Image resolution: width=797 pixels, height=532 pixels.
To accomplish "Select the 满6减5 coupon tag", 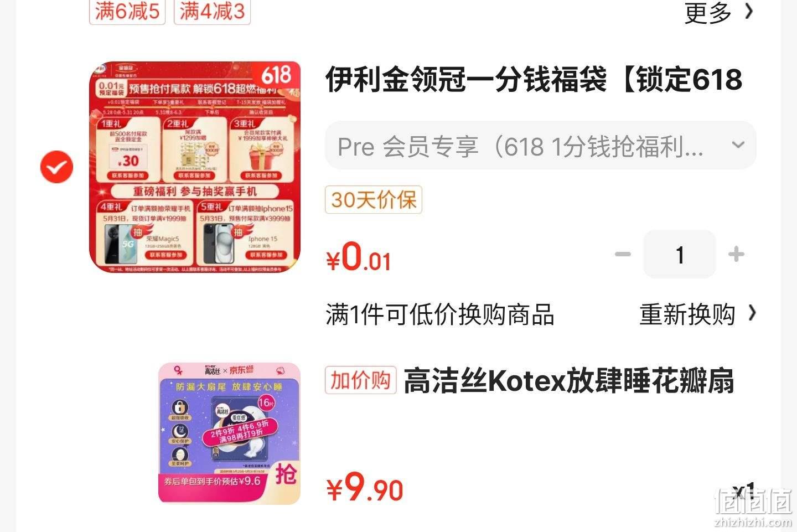I will pos(127,12).
